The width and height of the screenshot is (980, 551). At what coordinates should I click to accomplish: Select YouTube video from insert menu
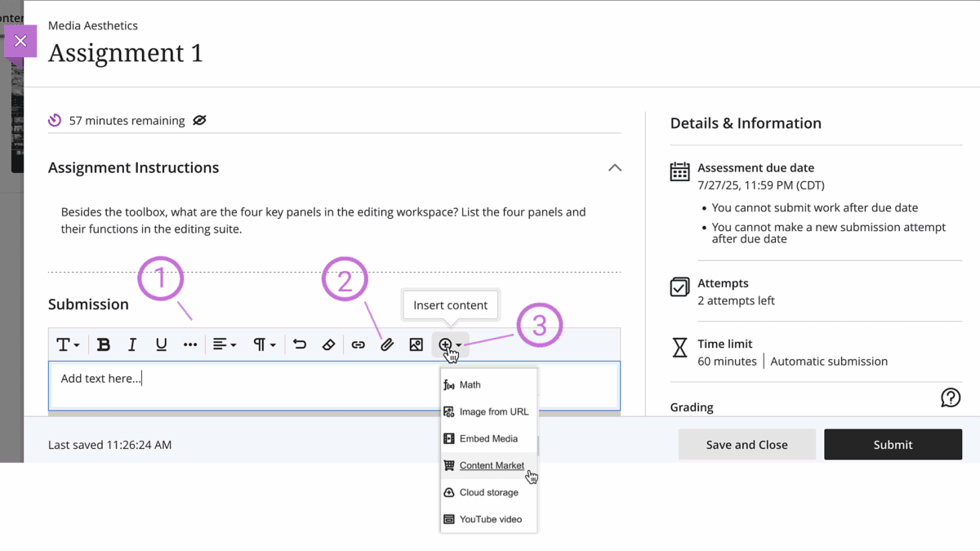(x=490, y=519)
